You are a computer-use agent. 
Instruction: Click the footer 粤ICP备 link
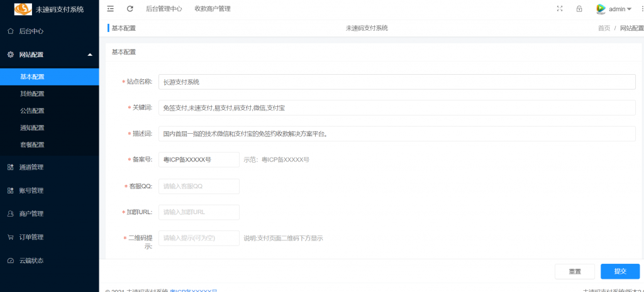tap(194, 290)
